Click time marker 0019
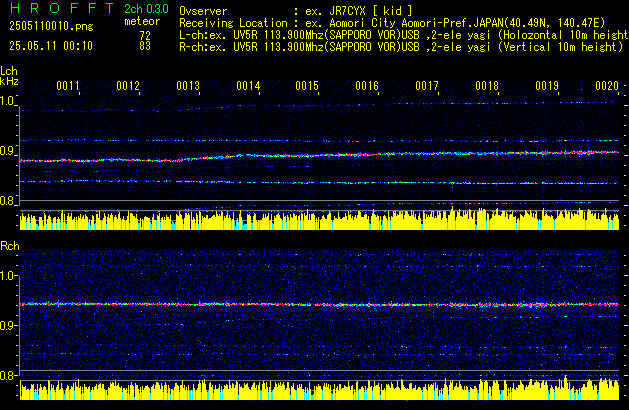This screenshot has height=410, width=629. coord(547,86)
